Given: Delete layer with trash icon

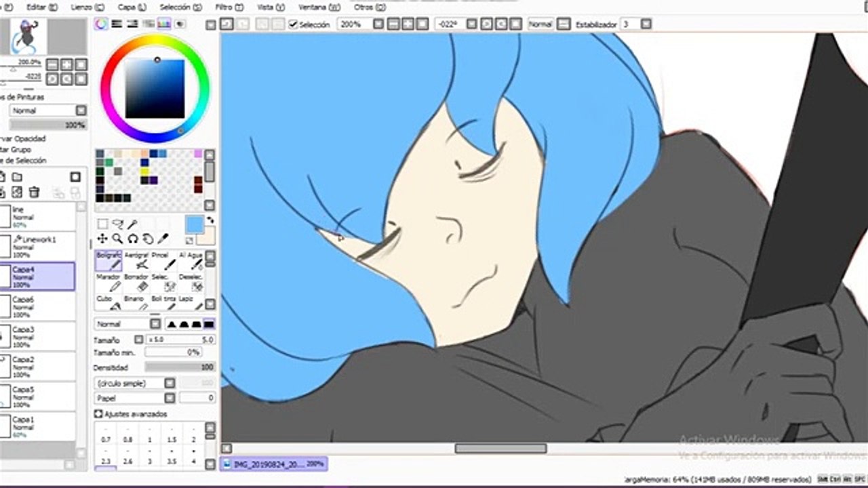Looking at the screenshot, I should click(x=34, y=192).
